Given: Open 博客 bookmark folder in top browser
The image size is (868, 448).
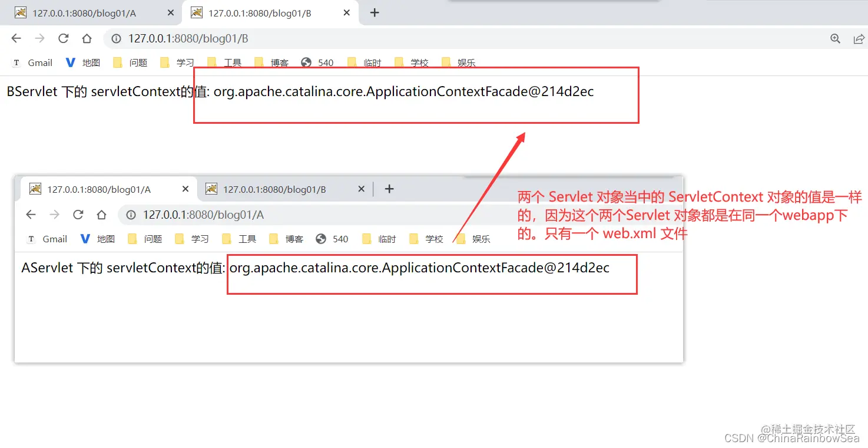Looking at the screenshot, I should [x=271, y=62].
